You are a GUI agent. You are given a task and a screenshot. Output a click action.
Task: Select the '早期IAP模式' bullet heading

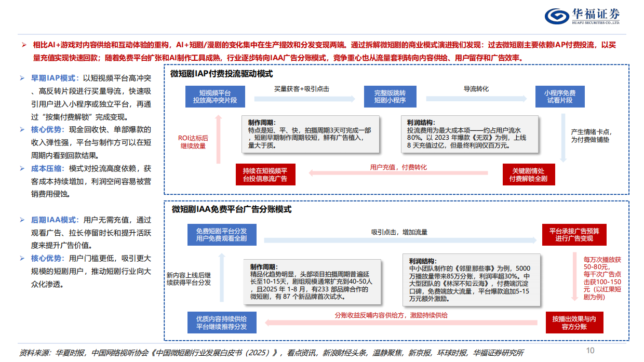[55, 78]
